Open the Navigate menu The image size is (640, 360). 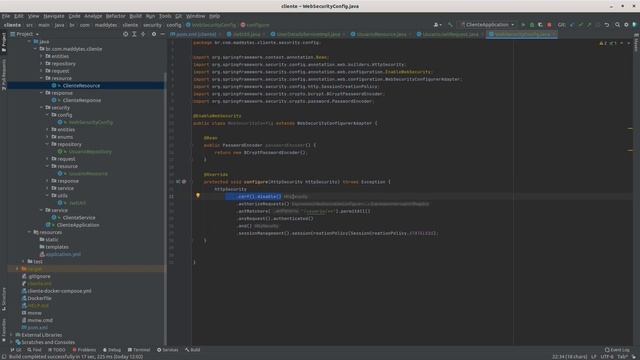54,16
